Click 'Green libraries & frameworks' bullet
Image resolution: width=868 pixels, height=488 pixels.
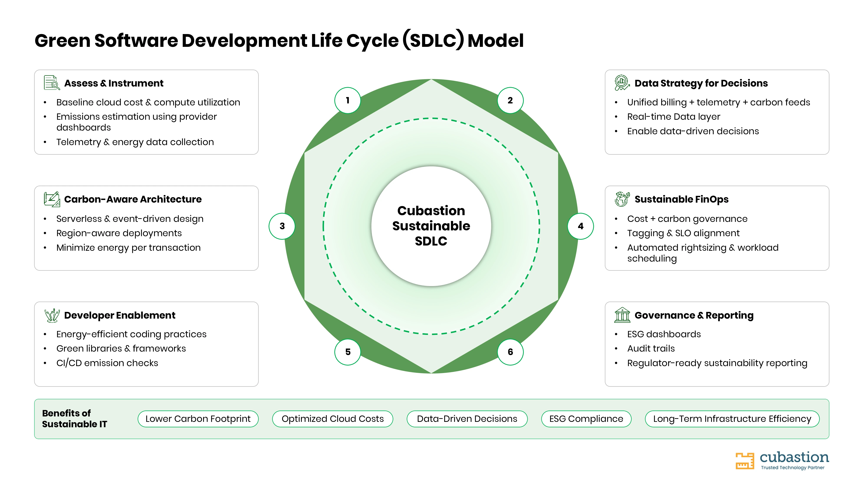click(121, 349)
